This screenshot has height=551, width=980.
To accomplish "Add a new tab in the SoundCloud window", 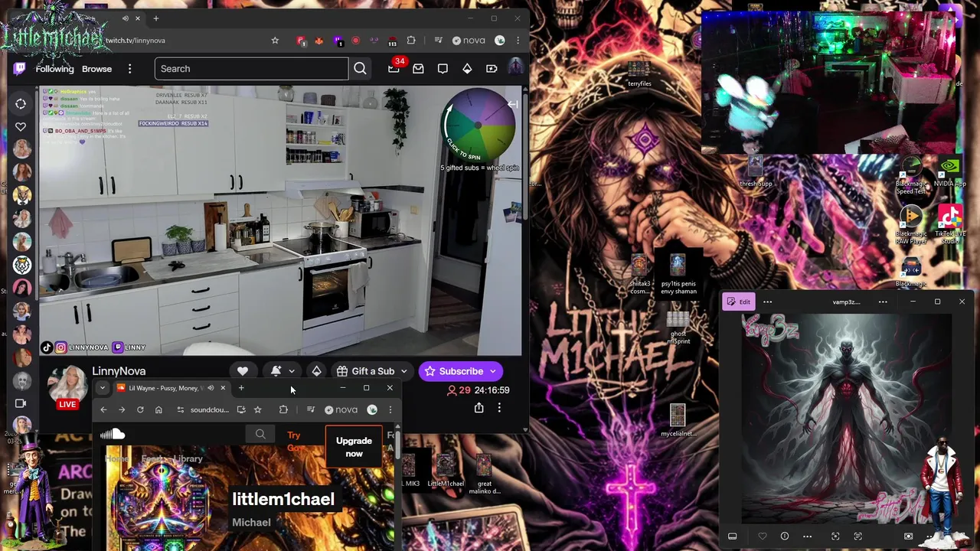I will (241, 388).
